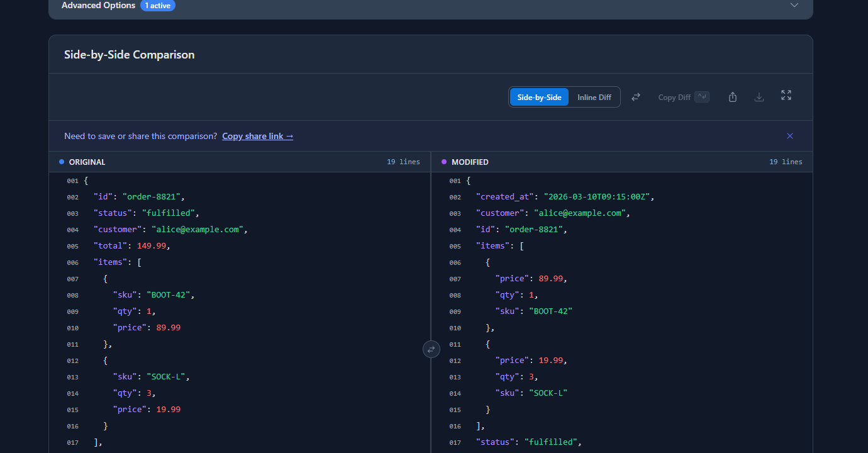
Task: Dismiss the share link banner
Action: [x=790, y=136]
